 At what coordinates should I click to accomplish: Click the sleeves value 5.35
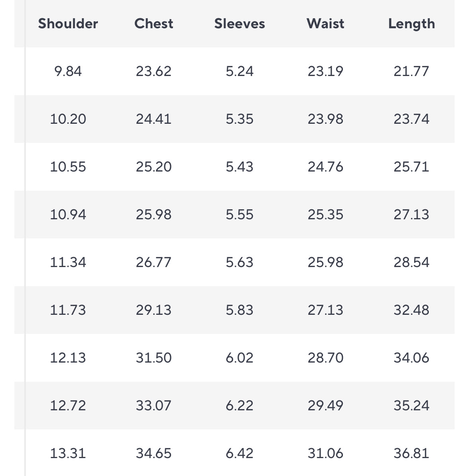pyautogui.click(x=239, y=119)
